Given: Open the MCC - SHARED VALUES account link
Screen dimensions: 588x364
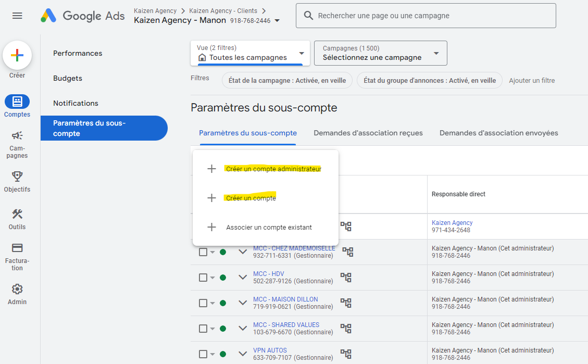Looking at the screenshot, I should coord(286,324).
